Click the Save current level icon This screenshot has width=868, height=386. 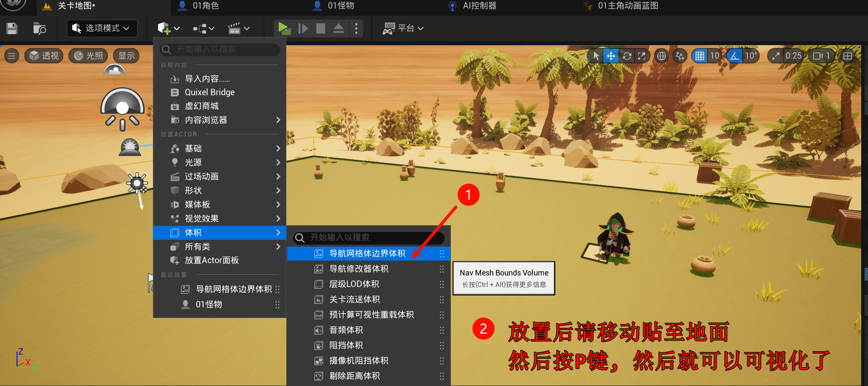[x=12, y=28]
